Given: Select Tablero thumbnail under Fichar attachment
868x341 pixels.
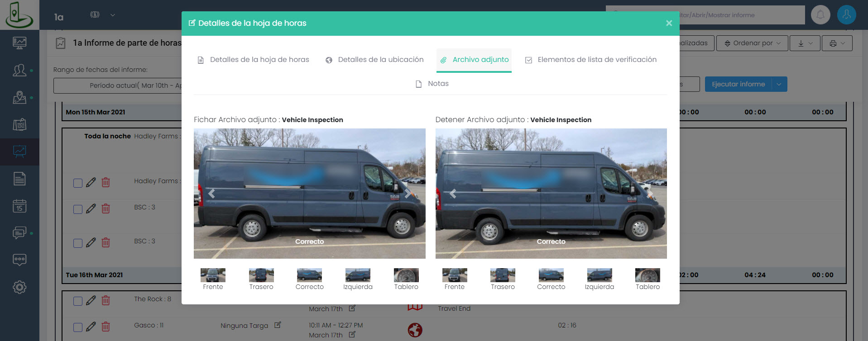Looking at the screenshot, I should pos(406,275).
